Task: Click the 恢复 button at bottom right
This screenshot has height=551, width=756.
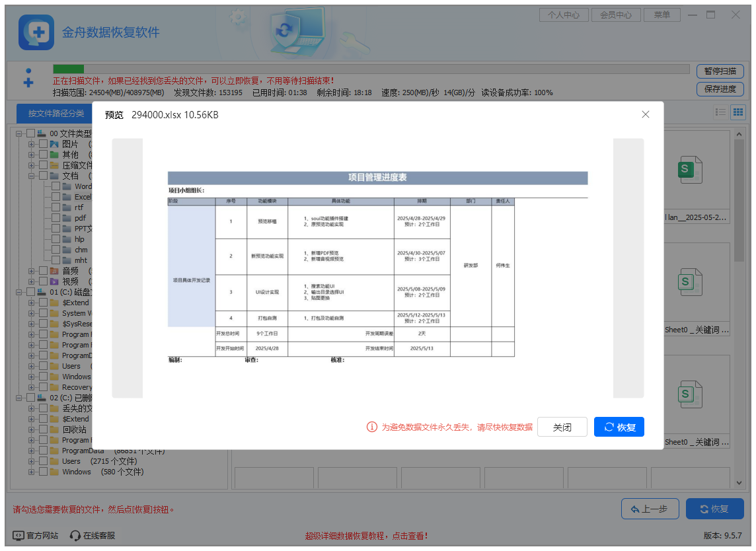Action: 714,509
